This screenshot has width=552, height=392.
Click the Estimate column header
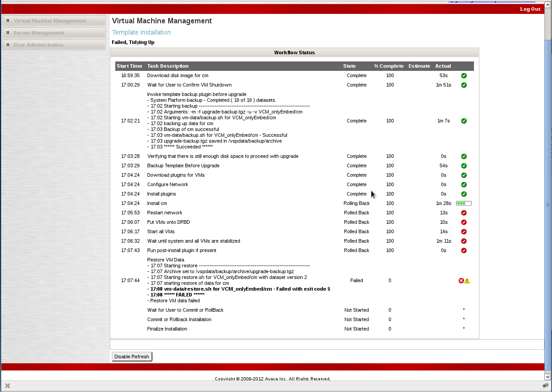[419, 66]
